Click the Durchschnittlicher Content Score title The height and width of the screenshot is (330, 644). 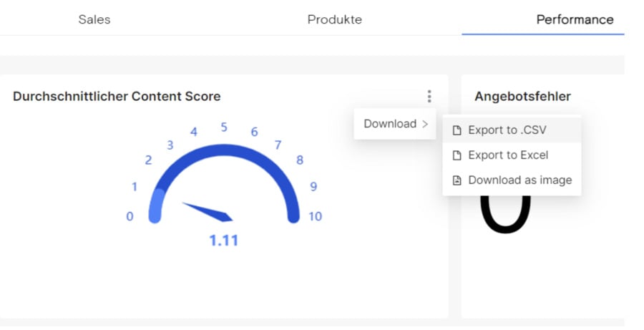click(x=117, y=96)
